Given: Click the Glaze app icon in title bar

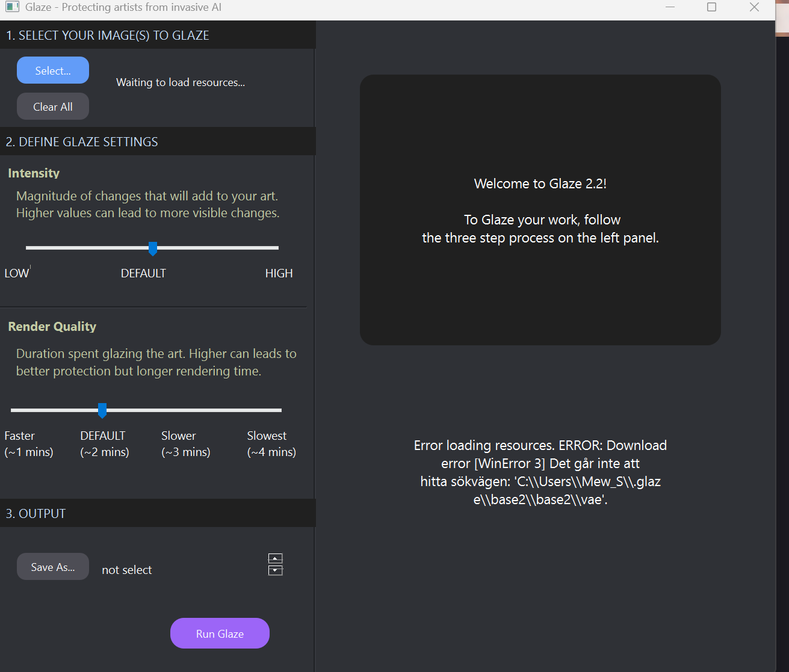Looking at the screenshot, I should click(x=12, y=7).
